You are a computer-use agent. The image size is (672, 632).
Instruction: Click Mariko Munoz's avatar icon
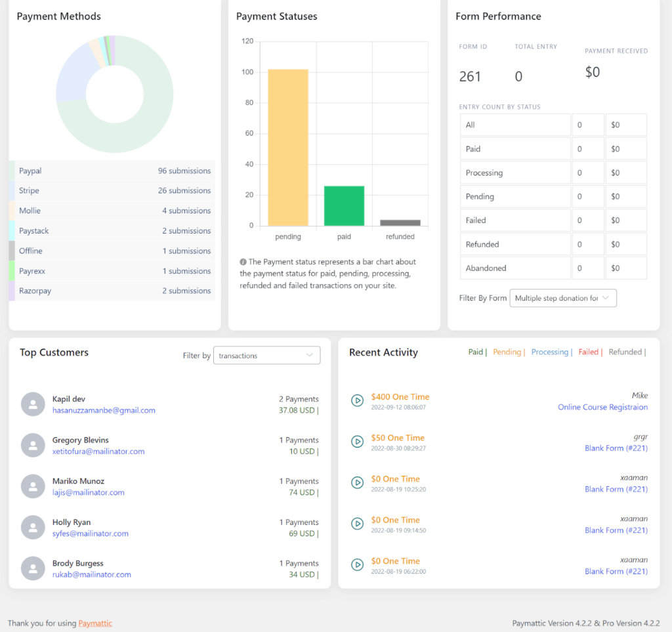click(33, 486)
